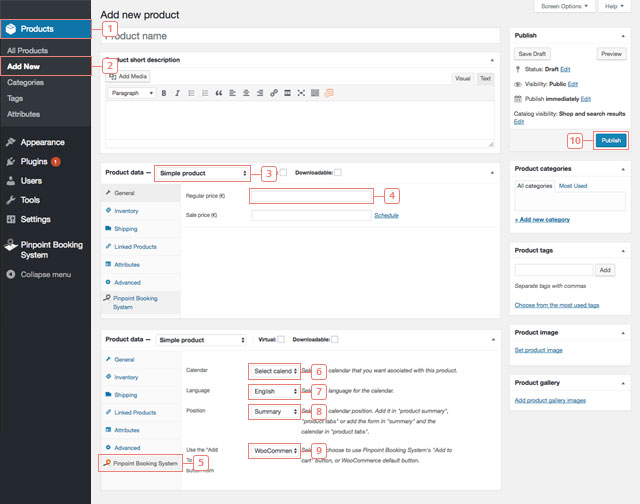Viewport: 640px width, 504px height.
Task: Click Choose from the most used tags
Action: [557, 305]
